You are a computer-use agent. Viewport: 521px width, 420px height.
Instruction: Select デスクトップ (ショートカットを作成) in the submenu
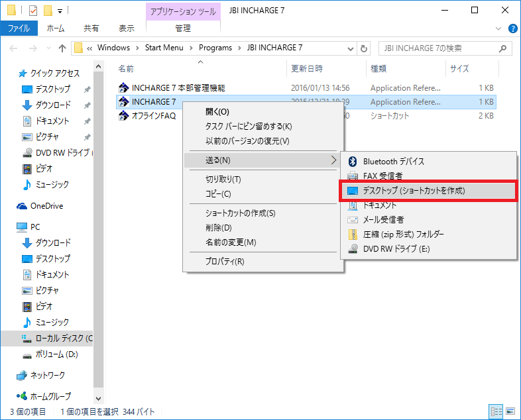428,191
